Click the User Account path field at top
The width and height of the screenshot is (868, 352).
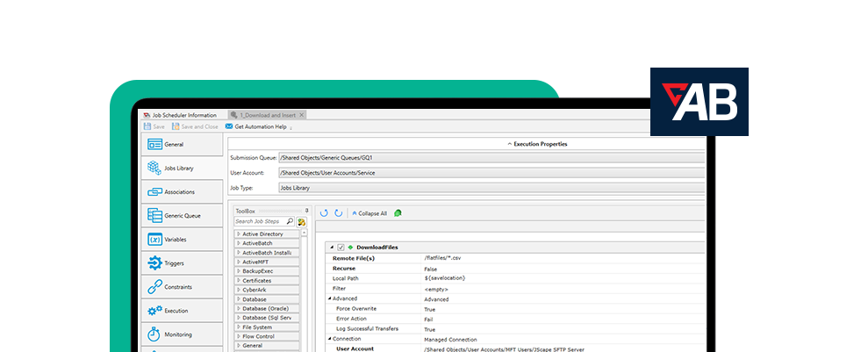tap(491, 173)
